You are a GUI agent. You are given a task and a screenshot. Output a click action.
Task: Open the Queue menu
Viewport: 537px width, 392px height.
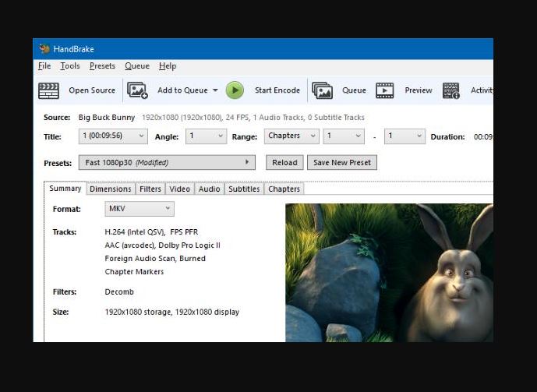click(x=137, y=66)
